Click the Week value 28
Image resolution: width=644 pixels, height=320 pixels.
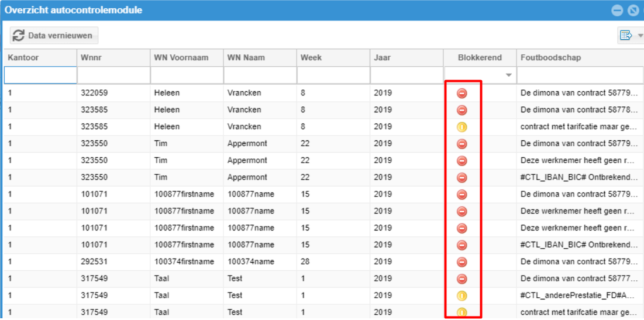[x=333, y=261]
